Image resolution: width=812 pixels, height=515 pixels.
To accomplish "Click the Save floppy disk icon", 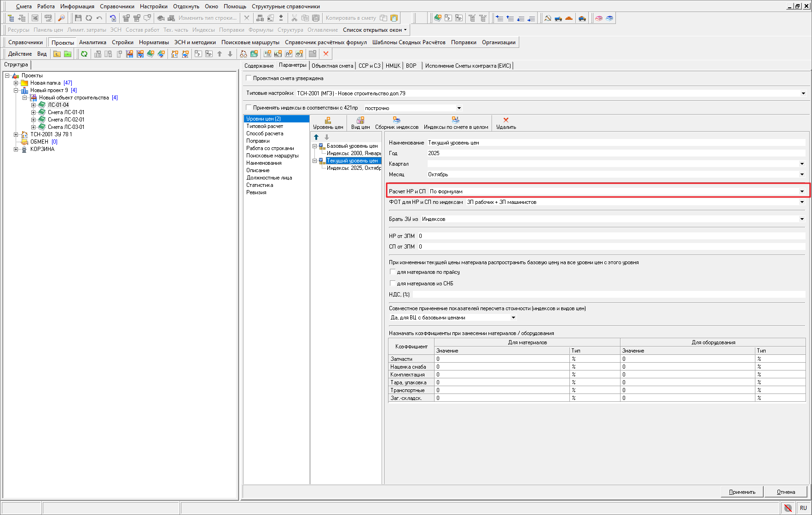I will (x=78, y=18).
